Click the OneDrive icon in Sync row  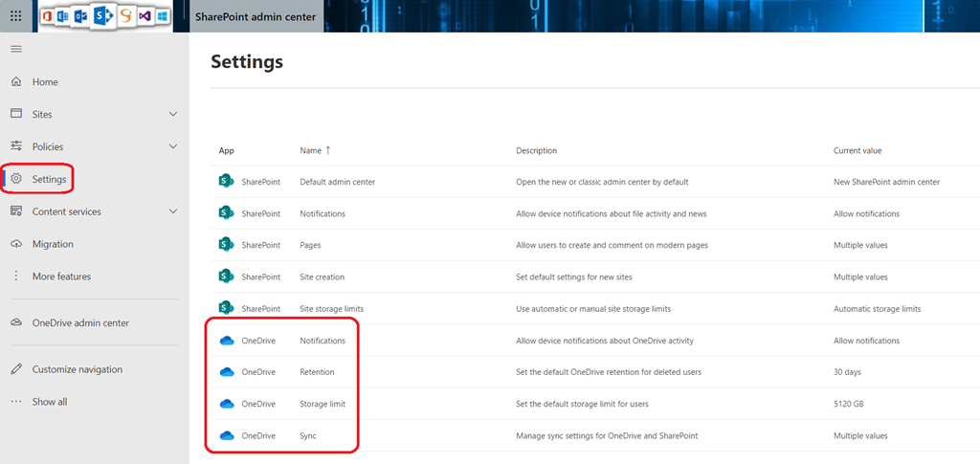click(227, 436)
